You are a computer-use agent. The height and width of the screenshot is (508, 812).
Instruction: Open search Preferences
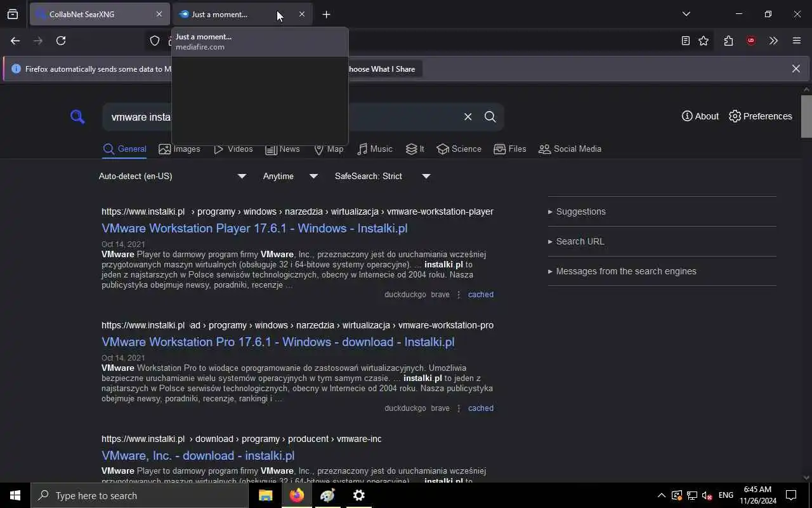click(761, 116)
